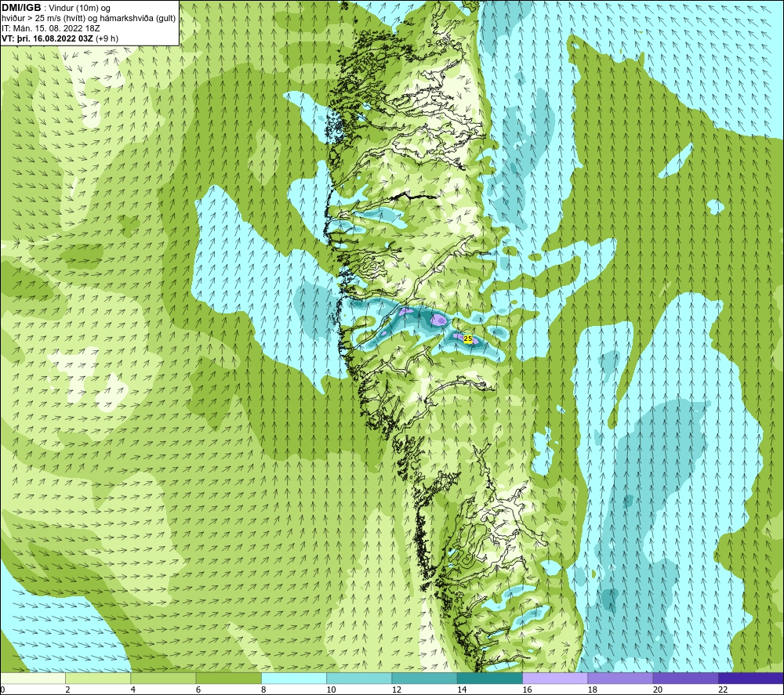Click the DMI/IGB title text
Screen dimensions: 784x695
pyautogui.click(x=21, y=8)
